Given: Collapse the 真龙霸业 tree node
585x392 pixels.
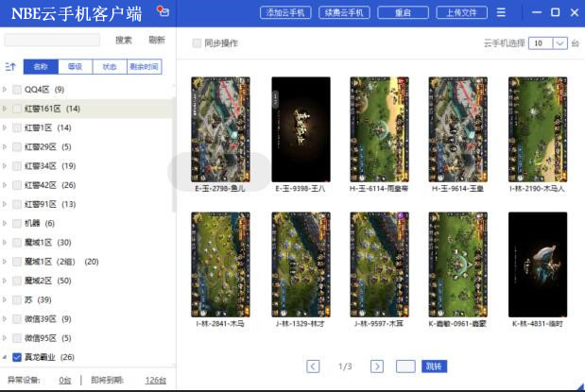Looking at the screenshot, I should pos(5,357).
